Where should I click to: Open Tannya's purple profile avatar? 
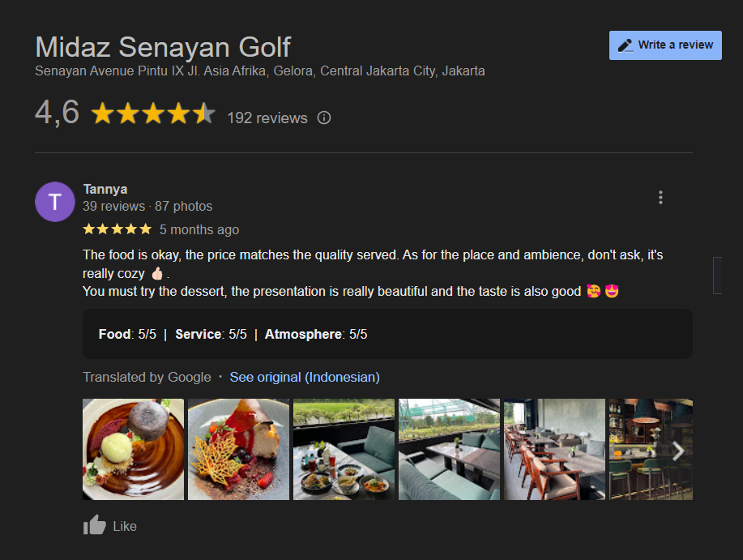coord(55,202)
